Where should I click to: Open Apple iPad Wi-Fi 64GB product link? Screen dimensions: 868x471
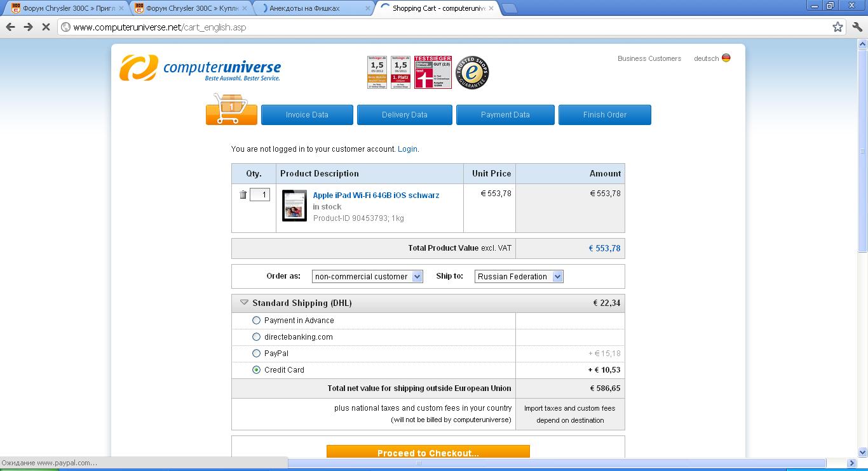(x=376, y=195)
